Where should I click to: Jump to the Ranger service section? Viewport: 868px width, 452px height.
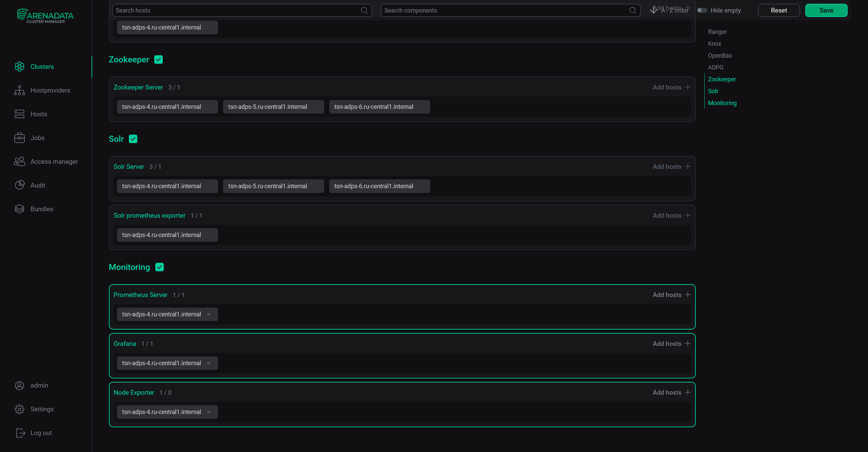click(717, 32)
